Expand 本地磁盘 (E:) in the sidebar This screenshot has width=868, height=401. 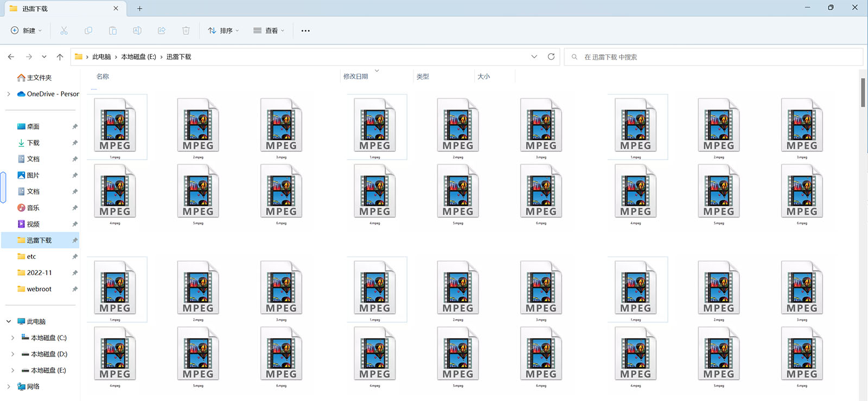[13, 371]
